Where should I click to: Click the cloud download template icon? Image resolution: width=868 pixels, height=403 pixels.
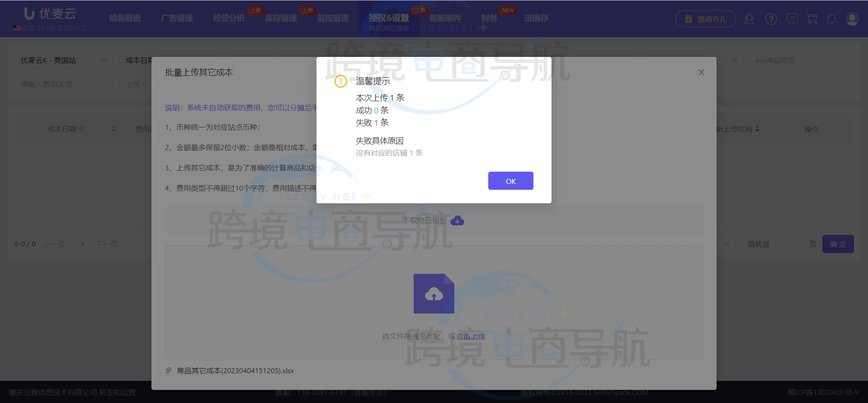[x=457, y=220]
